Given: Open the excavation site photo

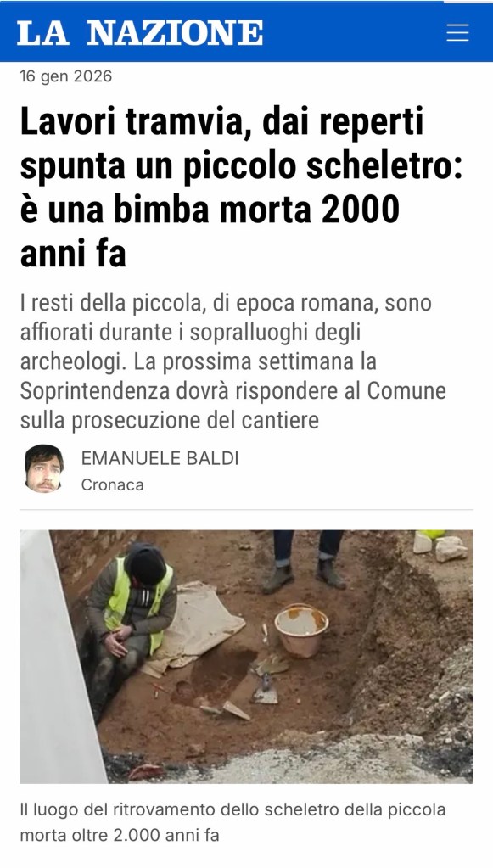Looking at the screenshot, I should (246, 657).
